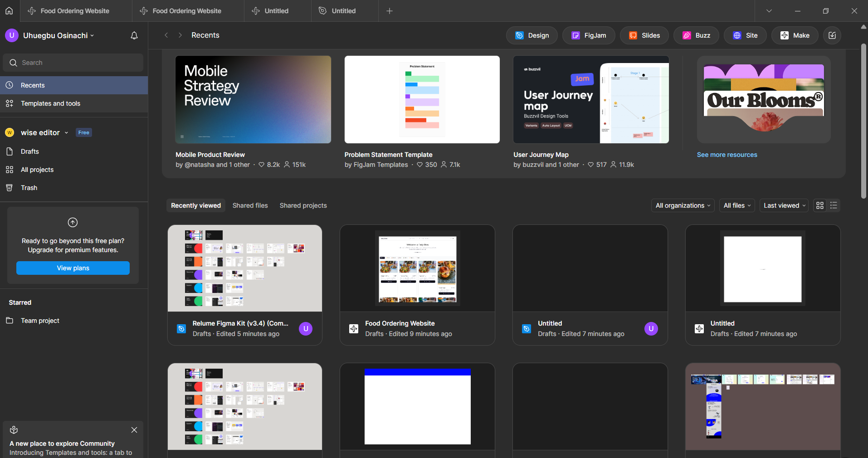The width and height of the screenshot is (868, 458).
Task: Click the Templates and tools icon
Action: point(10,103)
